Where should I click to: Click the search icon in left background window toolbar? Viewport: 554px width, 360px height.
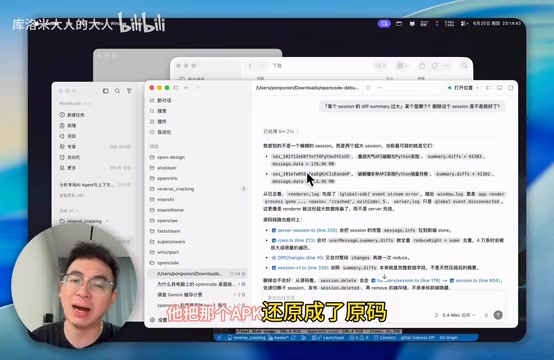tap(117, 91)
